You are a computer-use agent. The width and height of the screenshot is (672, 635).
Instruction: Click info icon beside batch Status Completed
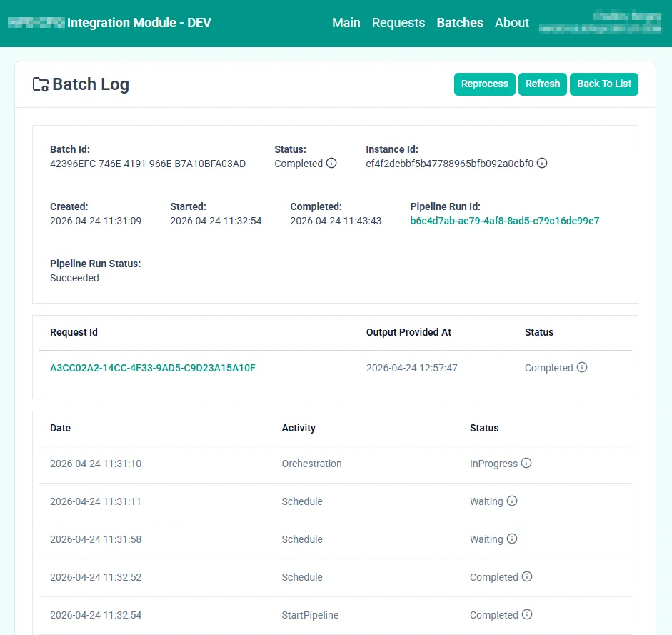pyautogui.click(x=331, y=163)
